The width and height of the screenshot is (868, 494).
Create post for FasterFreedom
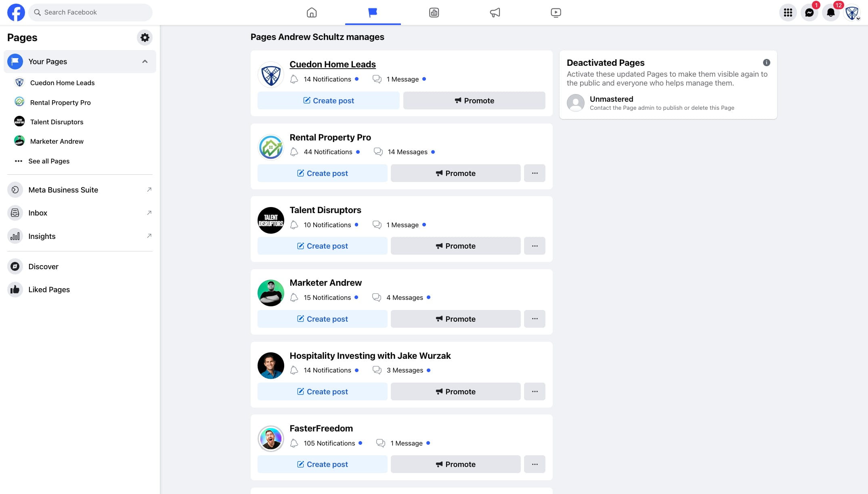pyautogui.click(x=323, y=464)
